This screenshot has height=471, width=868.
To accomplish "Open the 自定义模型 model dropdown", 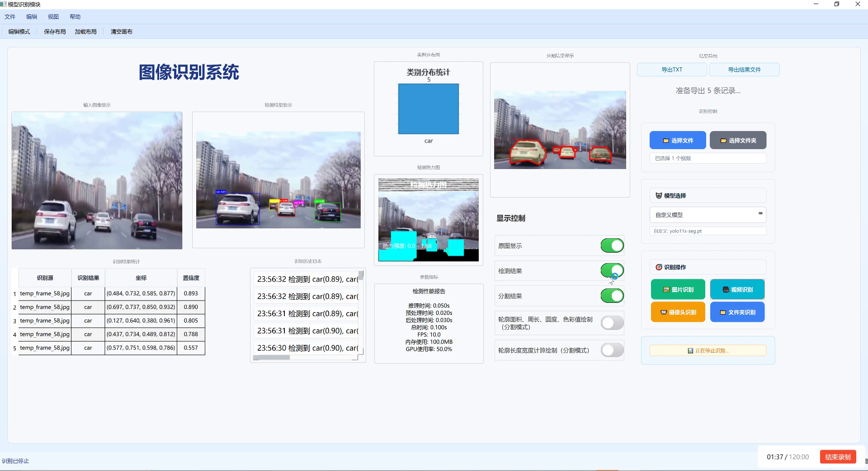I will [708, 215].
